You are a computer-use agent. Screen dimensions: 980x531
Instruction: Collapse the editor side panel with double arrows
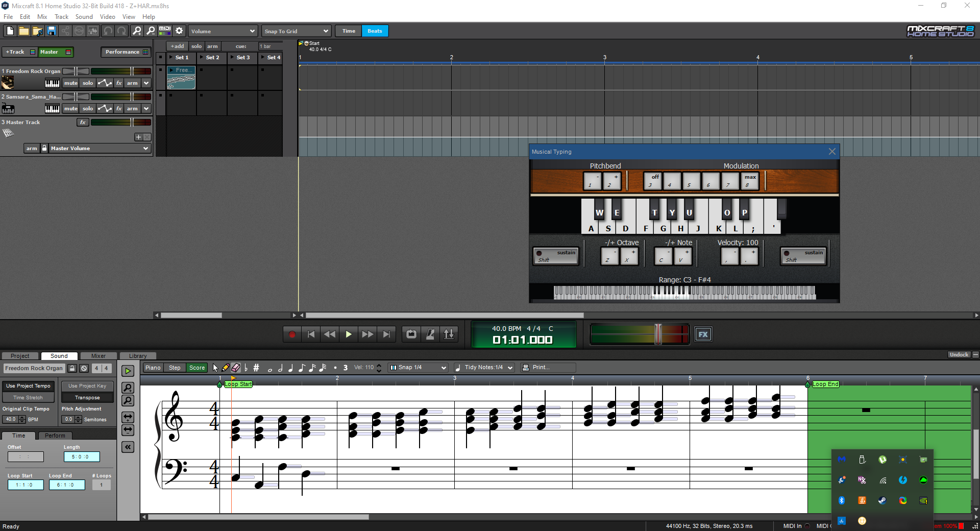pos(128,447)
